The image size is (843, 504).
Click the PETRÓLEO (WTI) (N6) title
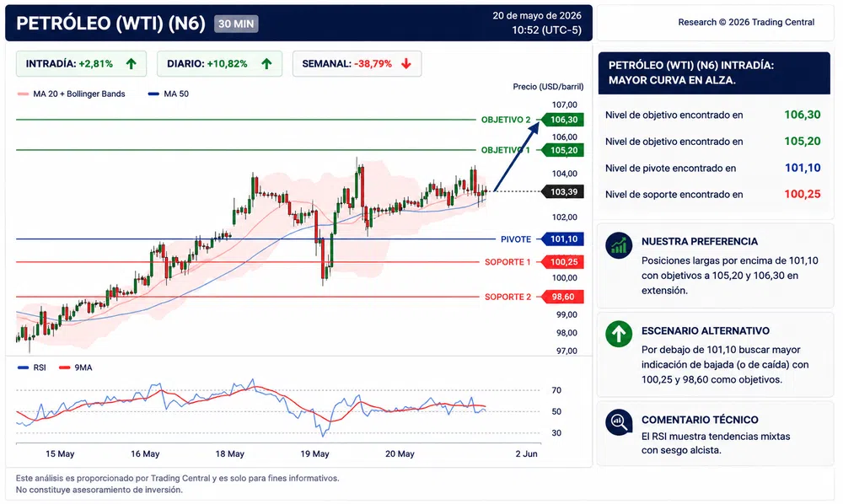click(x=110, y=24)
